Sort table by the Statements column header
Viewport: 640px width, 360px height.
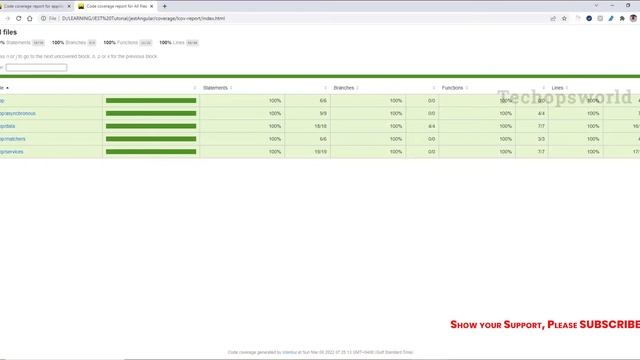pos(218,88)
